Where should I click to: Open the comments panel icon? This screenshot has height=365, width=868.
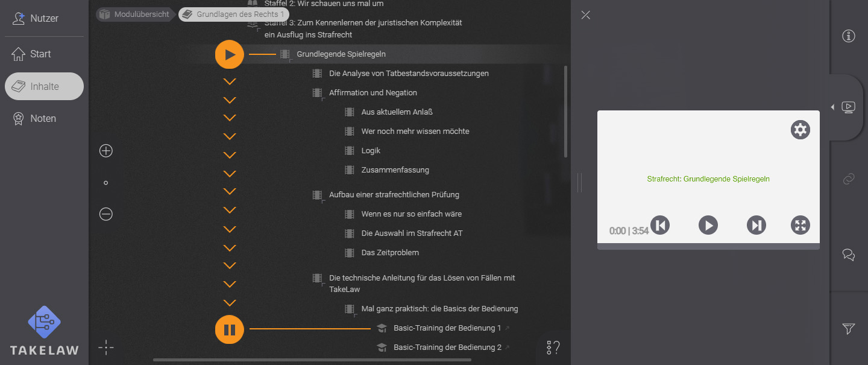coord(848,255)
